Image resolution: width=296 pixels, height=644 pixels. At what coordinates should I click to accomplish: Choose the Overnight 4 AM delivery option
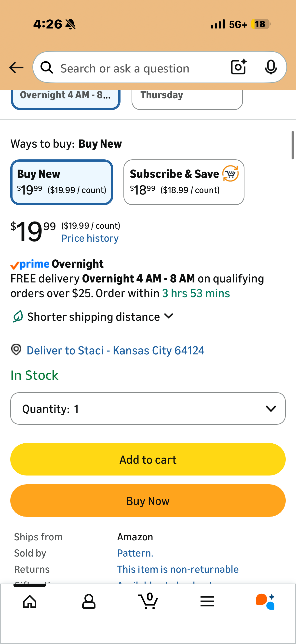(x=66, y=98)
